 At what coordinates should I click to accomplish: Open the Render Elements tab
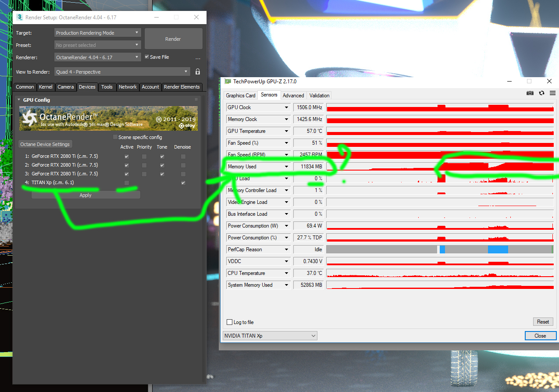click(182, 87)
